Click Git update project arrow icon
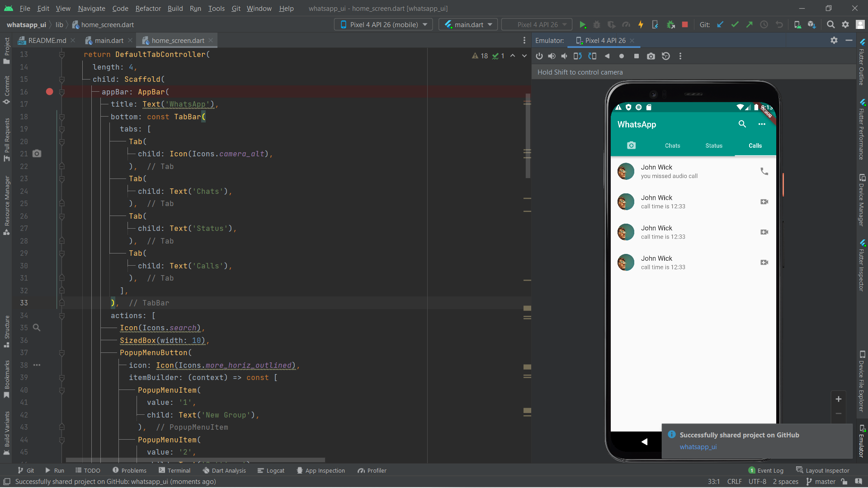Screen dimensions: 868x488 720,25
